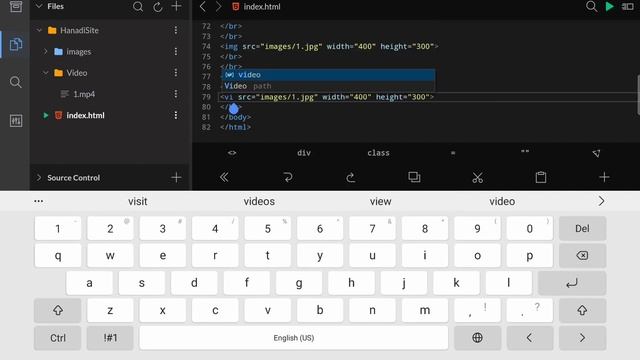Toggle the right Shift key
Viewport: 640px width, 360px height.
click(x=582, y=310)
